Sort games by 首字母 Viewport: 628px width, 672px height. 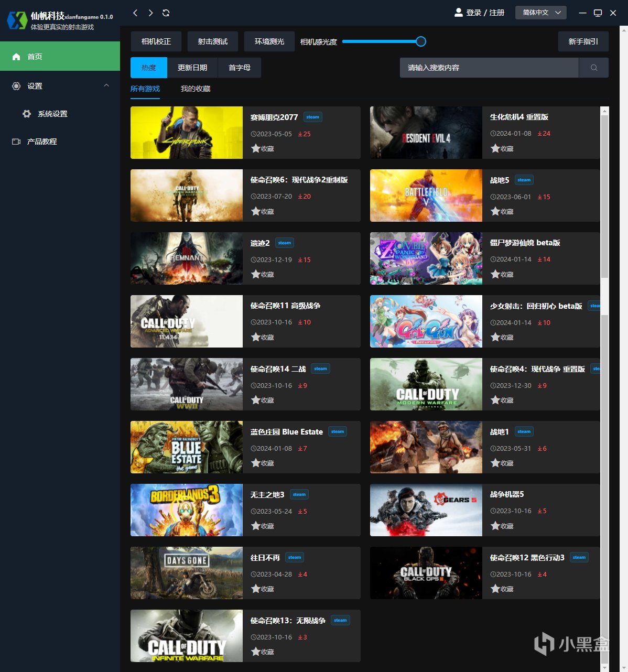click(x=240, y=68)
